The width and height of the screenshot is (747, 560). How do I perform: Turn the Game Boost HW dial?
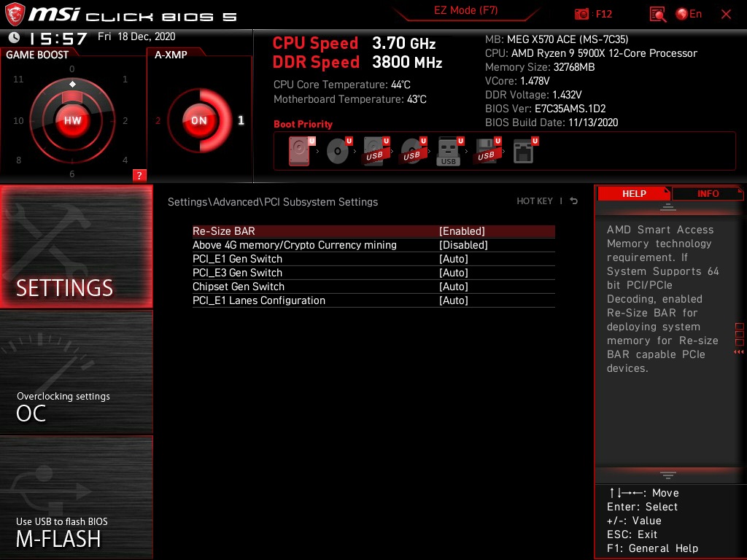tap(72, 120)
